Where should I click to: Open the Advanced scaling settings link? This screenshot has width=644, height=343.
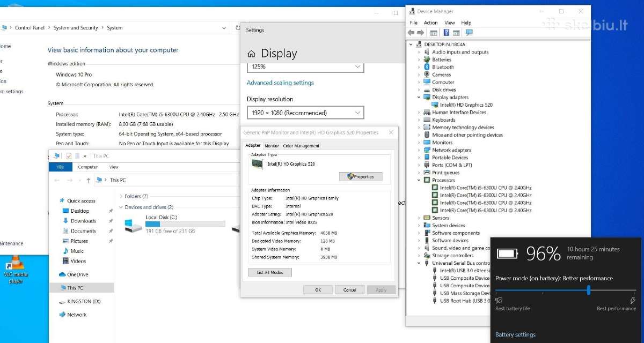(x=280, y=83)
